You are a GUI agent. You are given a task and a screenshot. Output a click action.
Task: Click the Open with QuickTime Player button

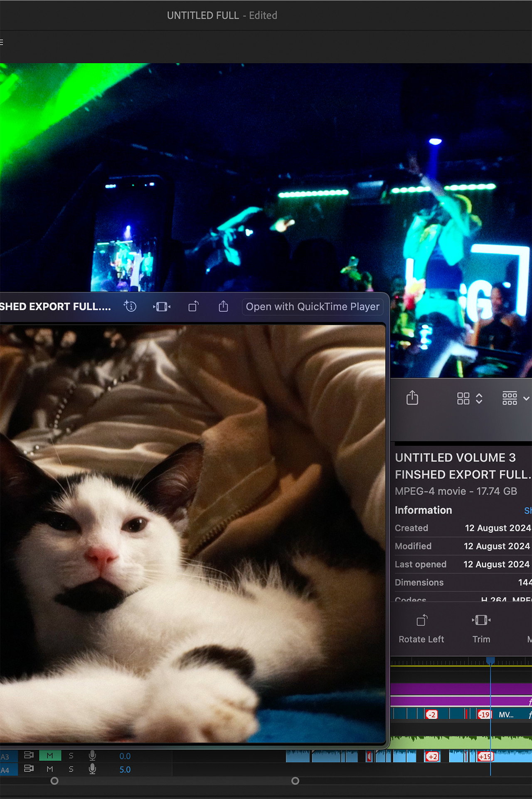click(x=313, y=307)
